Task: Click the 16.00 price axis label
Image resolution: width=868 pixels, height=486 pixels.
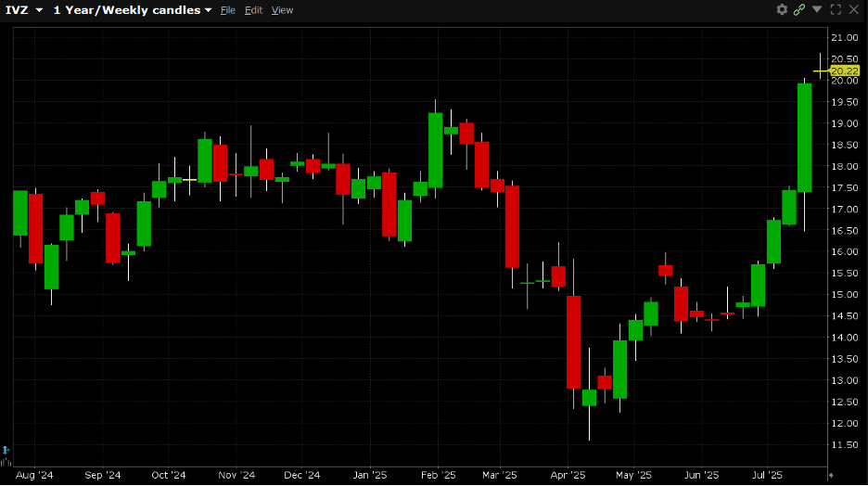Action: (844, 252)
